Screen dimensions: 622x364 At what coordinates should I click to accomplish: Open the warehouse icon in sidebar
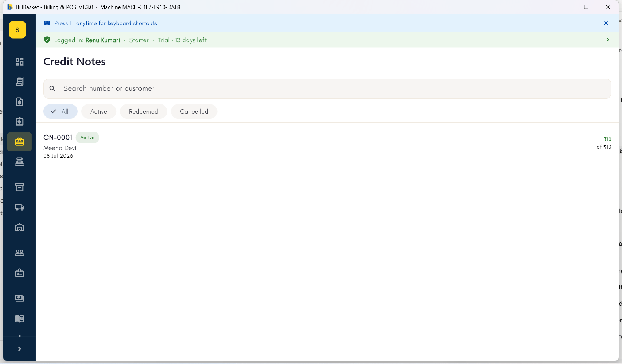[20, 227]
